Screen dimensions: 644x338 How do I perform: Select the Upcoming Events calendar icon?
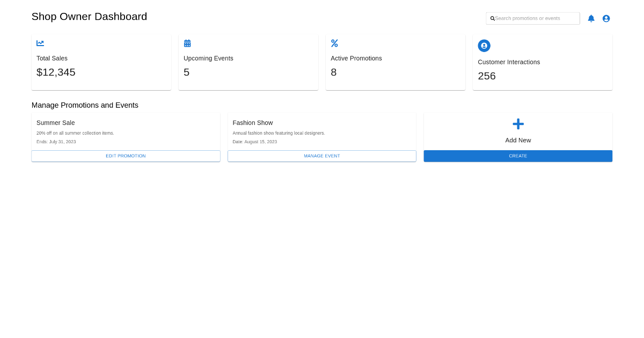187,43
